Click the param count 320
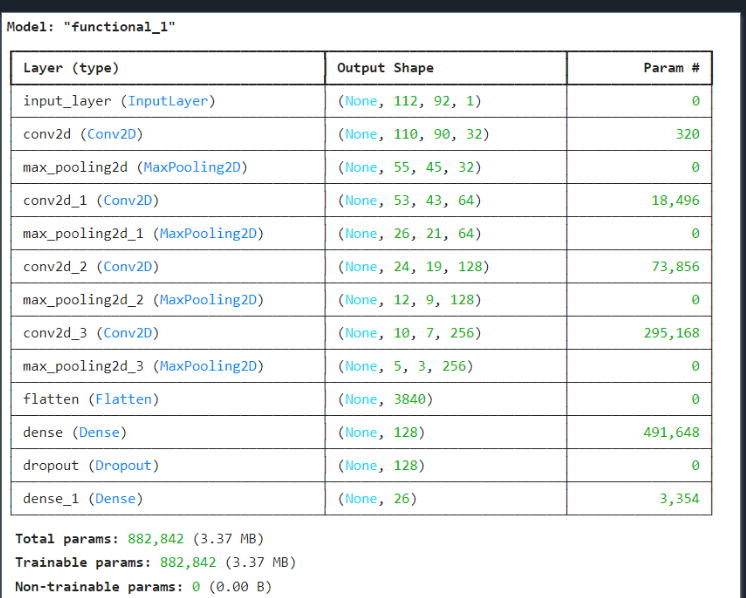 click(x=687, y=134)
